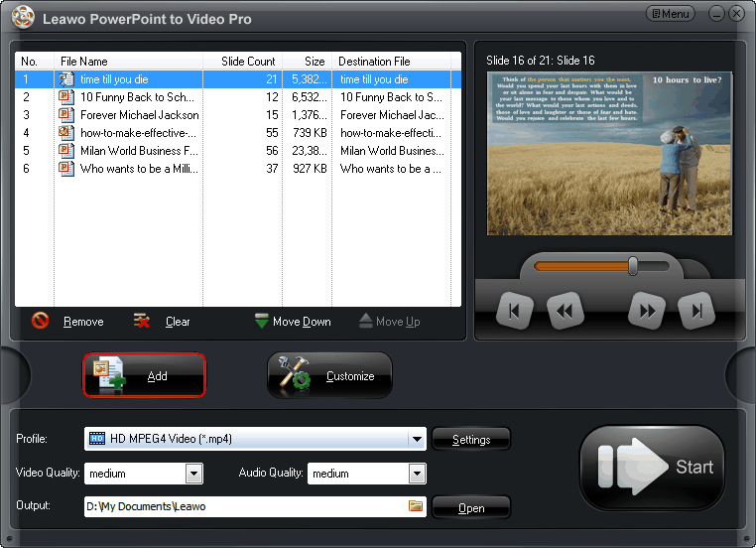
Task: Click destination 'Milan World Busines...'
Action: 392,151
